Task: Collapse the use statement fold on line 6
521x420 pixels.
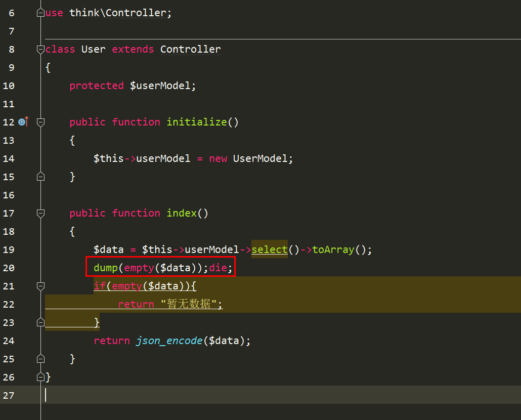Action: (x=40, y=13)
